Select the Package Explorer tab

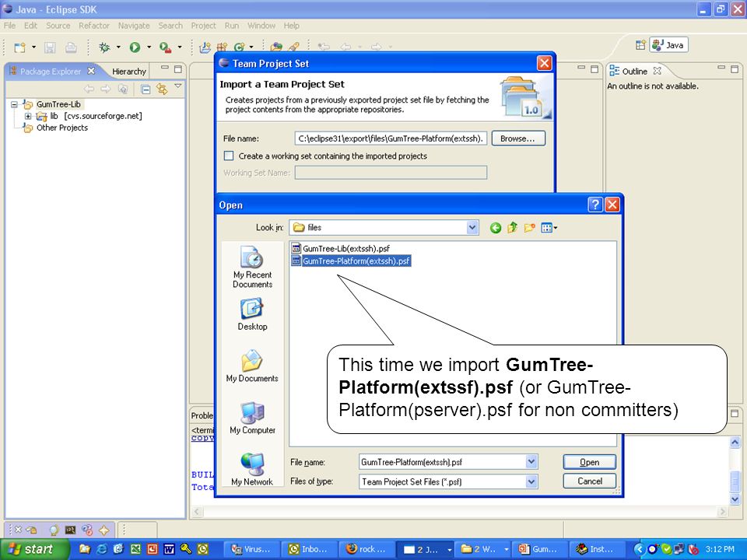click(51, 72)
